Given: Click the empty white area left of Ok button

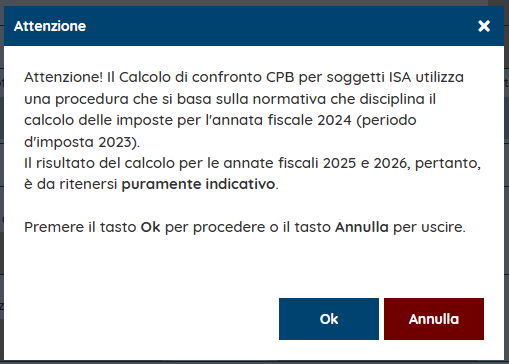Looking at the screenshot, I should coord(141,319).
